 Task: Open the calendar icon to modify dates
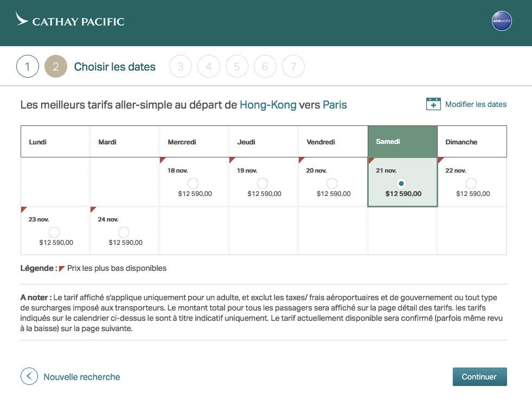coord(433,104)
